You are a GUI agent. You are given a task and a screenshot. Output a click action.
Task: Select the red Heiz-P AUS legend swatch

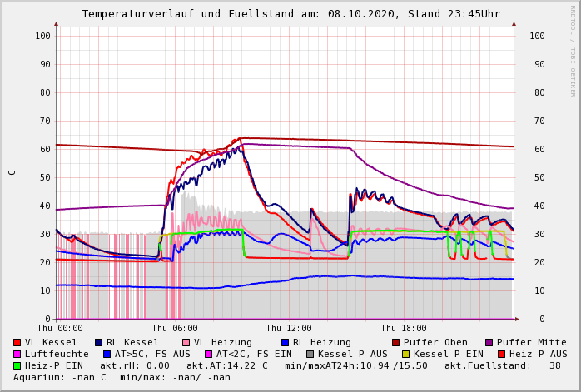point(501,354)
